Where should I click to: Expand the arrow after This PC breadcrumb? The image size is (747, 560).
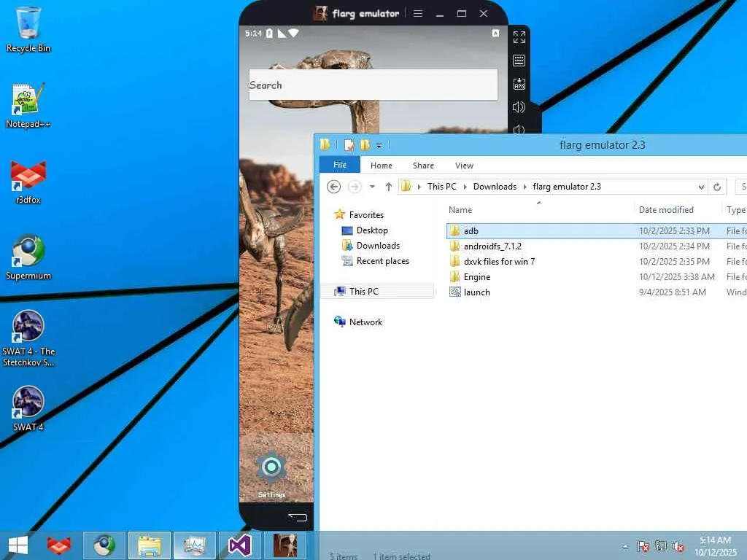465,187
